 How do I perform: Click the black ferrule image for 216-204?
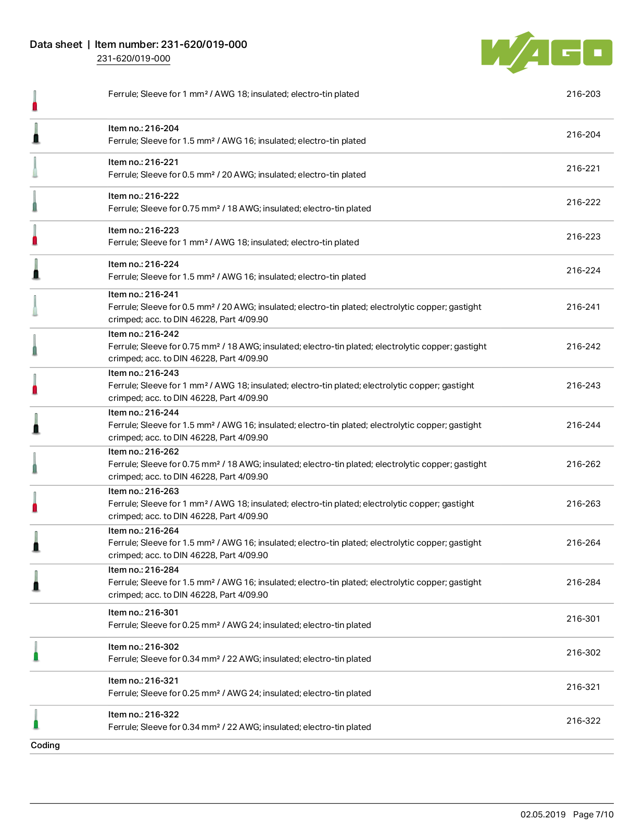coord(35,133)
